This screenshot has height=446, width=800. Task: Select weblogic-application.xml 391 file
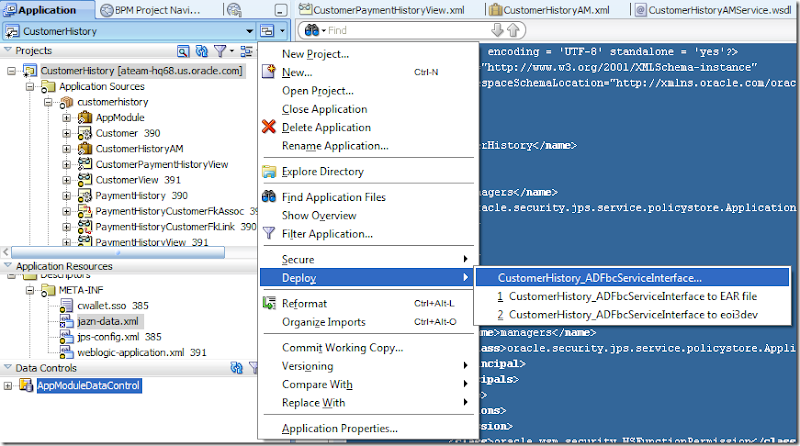141,353
